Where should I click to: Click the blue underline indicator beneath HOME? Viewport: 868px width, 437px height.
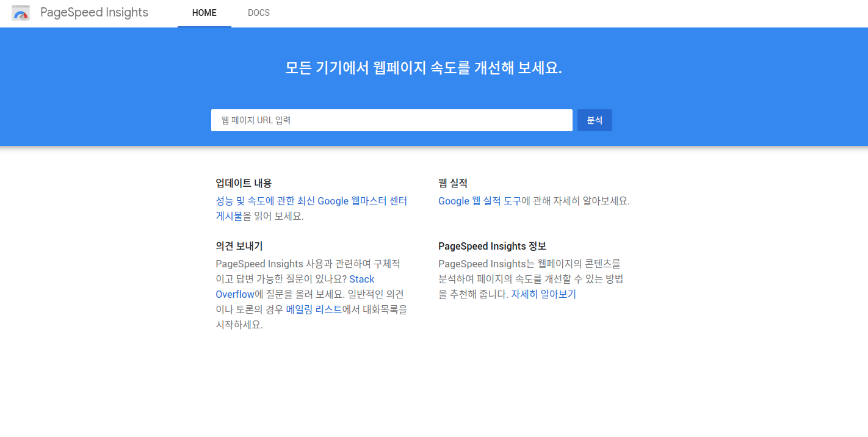pos(204,26)
